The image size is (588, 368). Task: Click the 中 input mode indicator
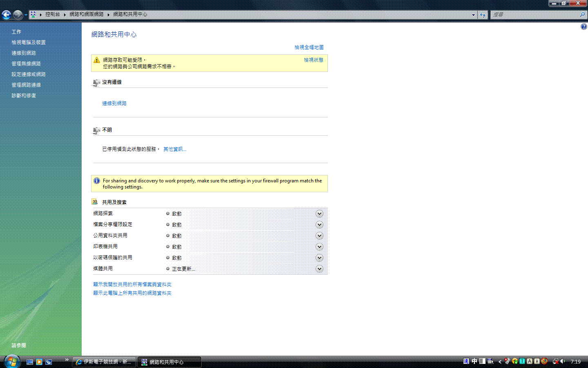click(x=474, y=361)
